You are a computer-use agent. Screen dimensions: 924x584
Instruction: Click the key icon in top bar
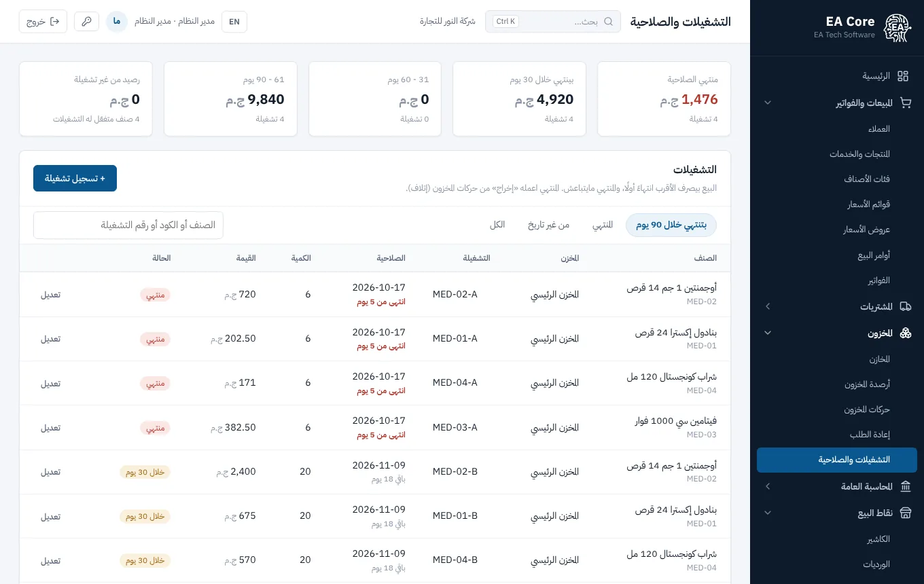pyautogui.click(x=86, y=22)
